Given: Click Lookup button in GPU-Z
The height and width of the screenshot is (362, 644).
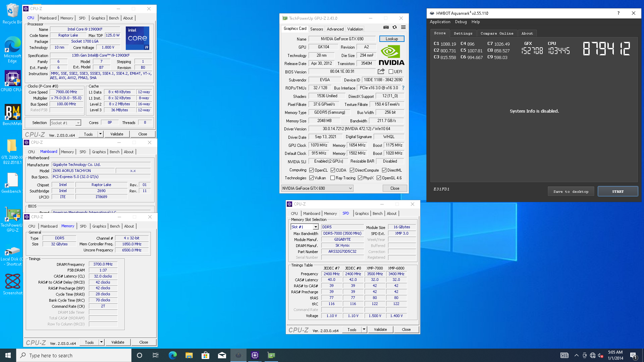Looking at the screenshot, I should click(392, 39).
